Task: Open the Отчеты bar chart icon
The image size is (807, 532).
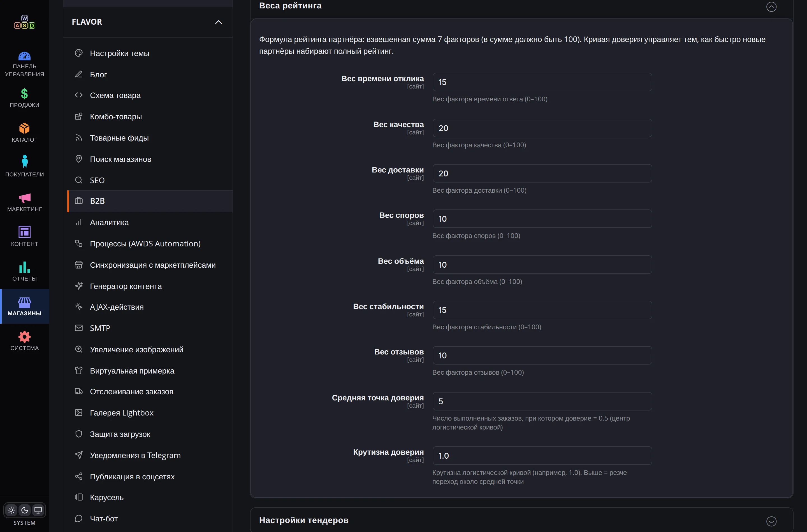Action: [24, 267]
